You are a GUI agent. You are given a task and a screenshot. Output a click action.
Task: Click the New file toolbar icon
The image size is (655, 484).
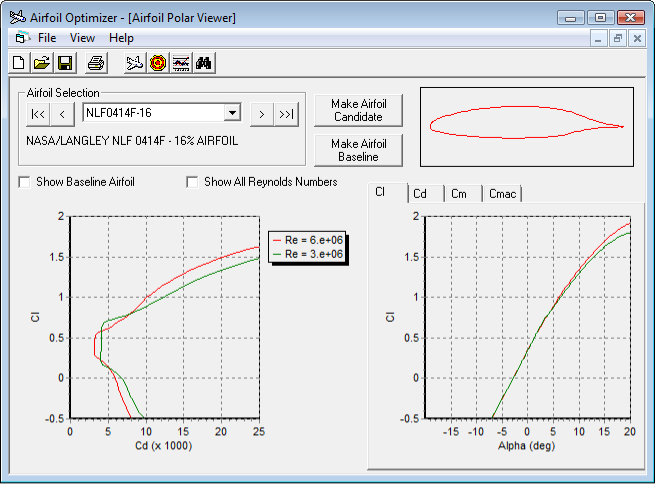coord(19,63)
